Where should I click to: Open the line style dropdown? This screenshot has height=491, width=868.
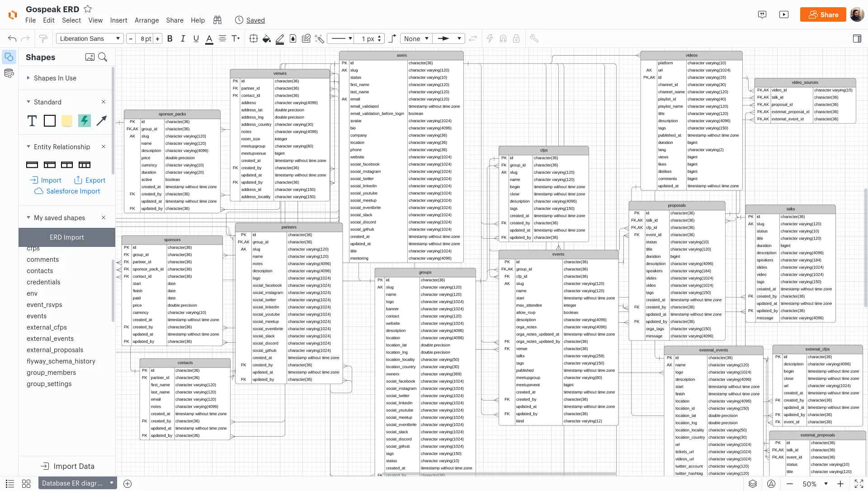click(341, 39)
